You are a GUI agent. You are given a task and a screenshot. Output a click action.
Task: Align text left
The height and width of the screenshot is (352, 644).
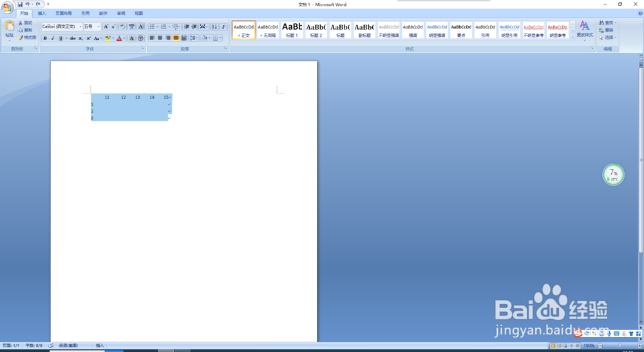click(152, 38)
